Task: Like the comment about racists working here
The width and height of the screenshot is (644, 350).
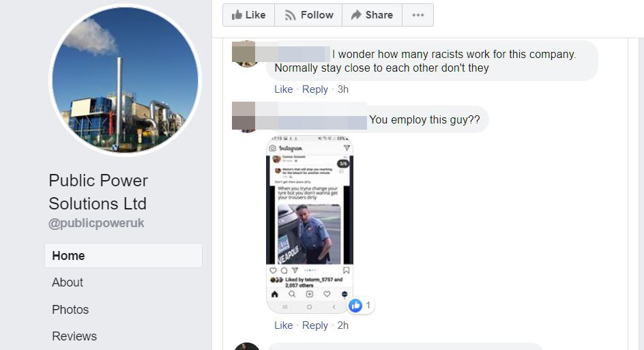Action: (x=283, y=89)
